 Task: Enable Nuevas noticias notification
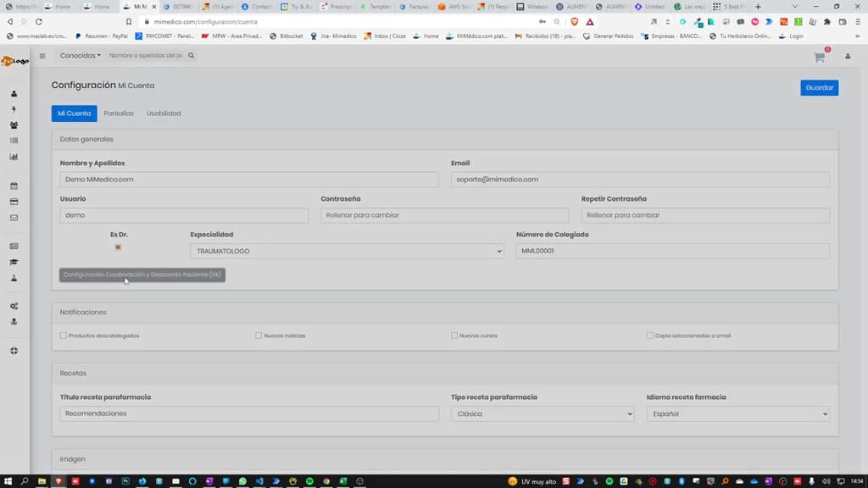point(259,335)
